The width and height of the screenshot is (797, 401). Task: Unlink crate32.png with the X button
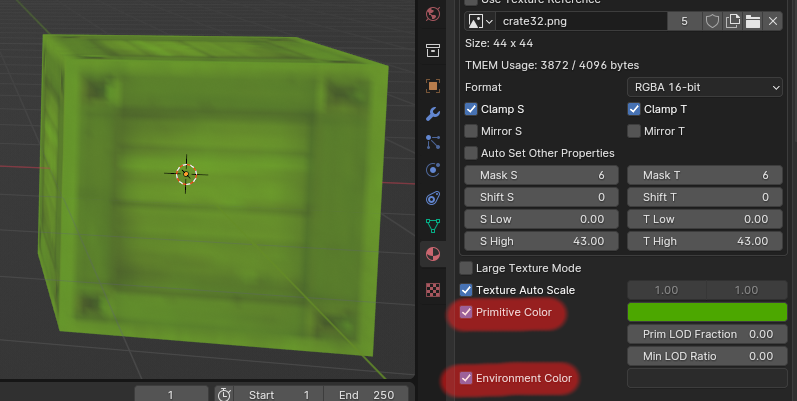click(773, 21)
